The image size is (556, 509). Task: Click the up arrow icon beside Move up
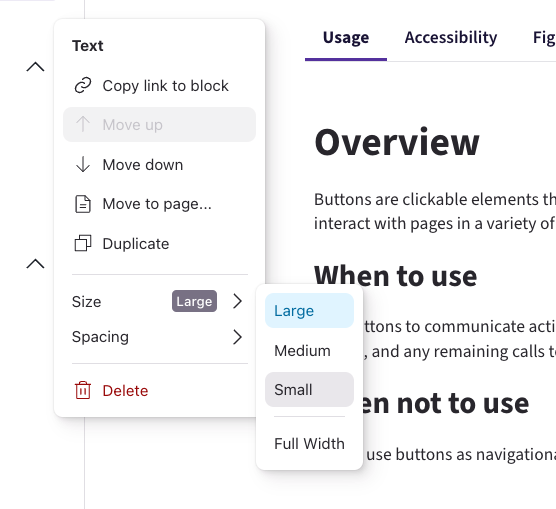(83, 125)
